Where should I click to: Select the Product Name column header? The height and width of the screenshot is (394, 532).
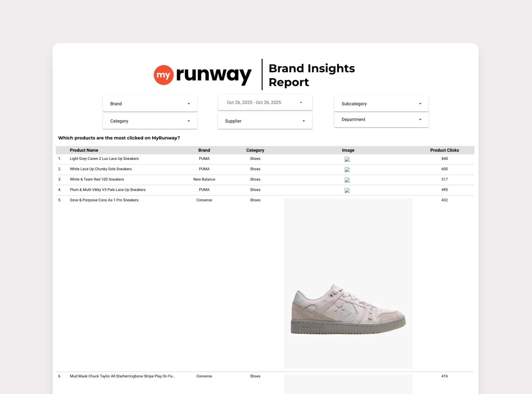(84, 150)
